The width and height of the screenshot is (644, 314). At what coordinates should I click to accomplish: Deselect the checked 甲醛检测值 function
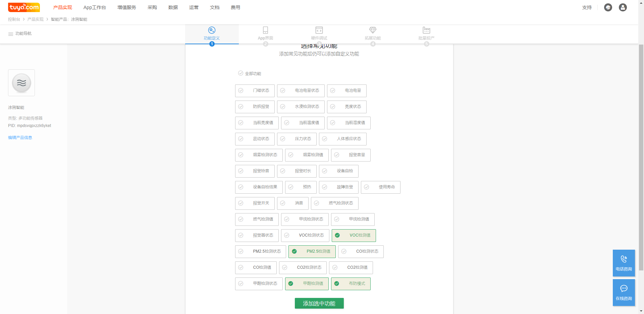pos(307,284)
